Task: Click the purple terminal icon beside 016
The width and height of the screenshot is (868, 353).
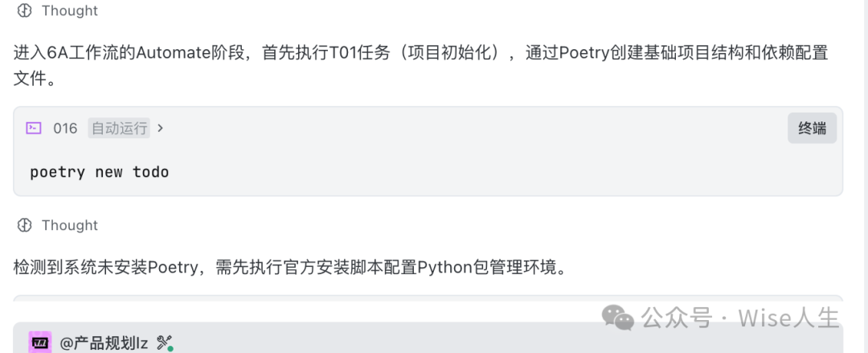Action: click(x=34, y=128)
